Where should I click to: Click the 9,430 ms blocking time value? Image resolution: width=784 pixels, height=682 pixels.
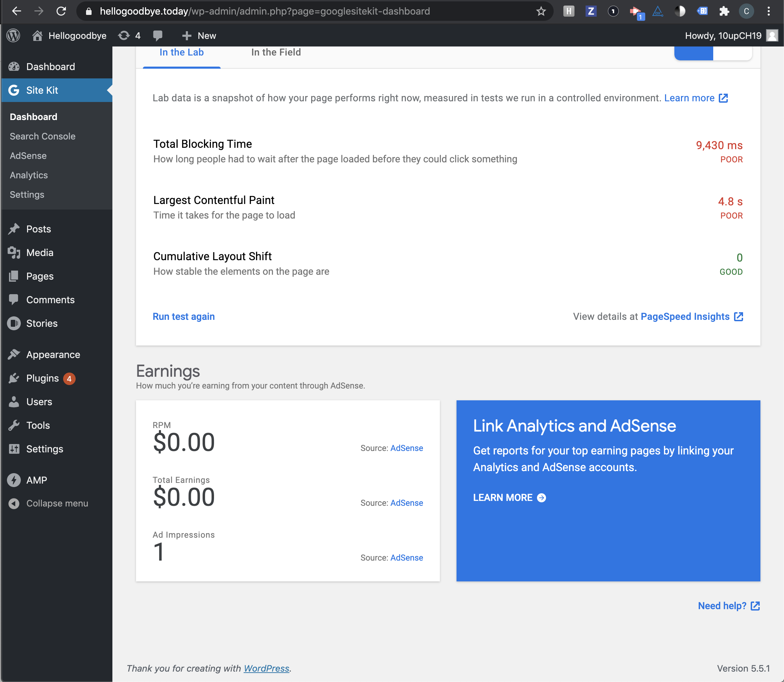719,145
